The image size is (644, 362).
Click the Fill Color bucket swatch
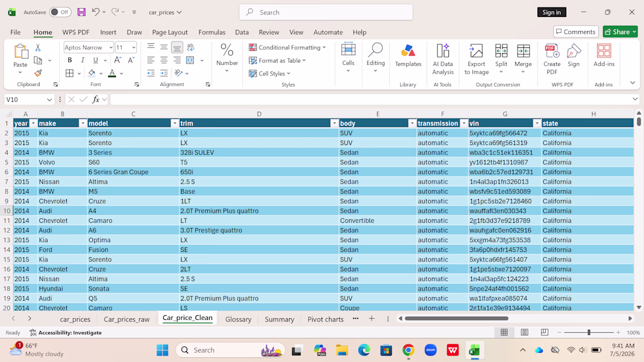coord(91,73)
